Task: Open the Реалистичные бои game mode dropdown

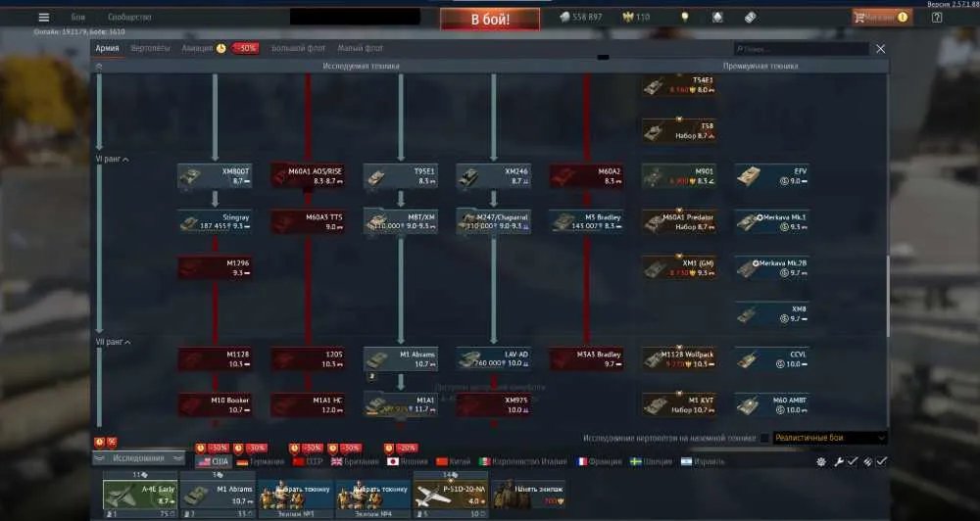Action: 830,438
